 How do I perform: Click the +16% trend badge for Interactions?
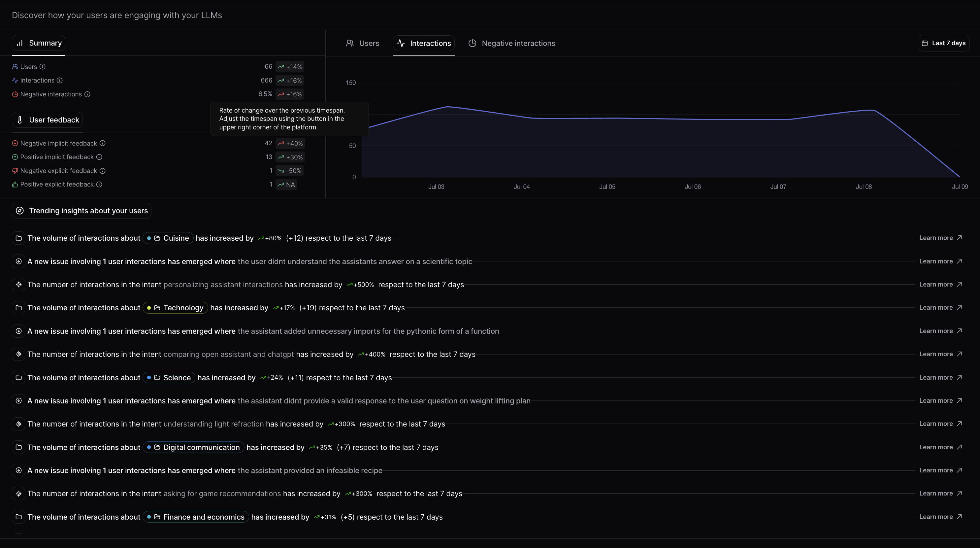pos(290,81)
